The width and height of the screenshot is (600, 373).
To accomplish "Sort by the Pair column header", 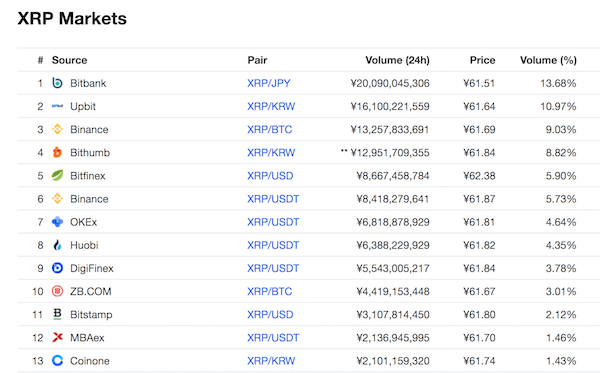I will point(257,60).
